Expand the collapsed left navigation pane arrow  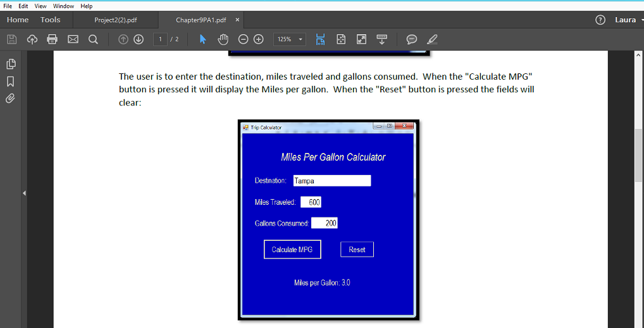coord(24,193)
